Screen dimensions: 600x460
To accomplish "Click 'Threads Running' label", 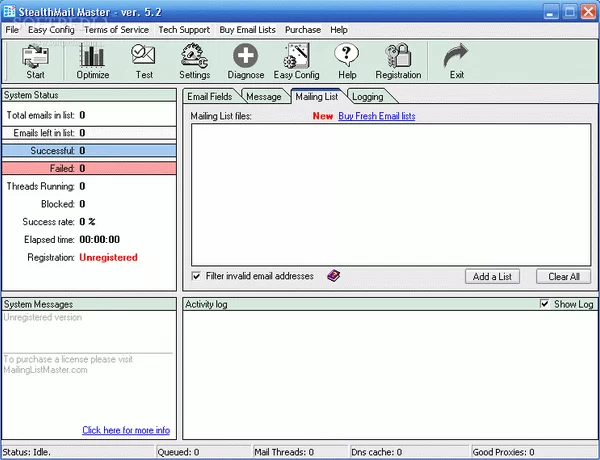I will click(40, 186).
